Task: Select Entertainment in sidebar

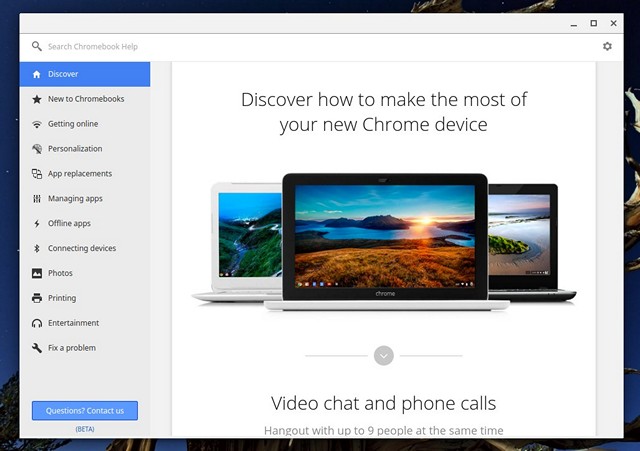Action: pos(84,323)
